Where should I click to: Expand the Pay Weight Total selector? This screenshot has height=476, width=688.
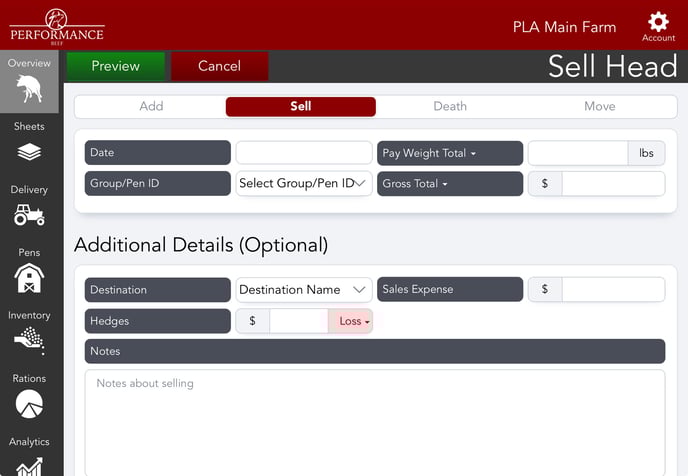(449, 153)
